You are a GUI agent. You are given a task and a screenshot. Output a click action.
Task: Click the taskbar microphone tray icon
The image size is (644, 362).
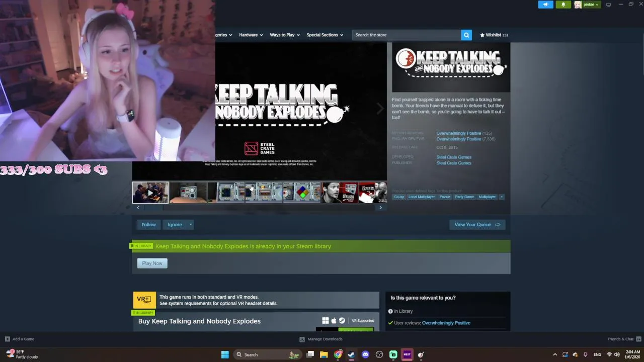pos(585,354)
